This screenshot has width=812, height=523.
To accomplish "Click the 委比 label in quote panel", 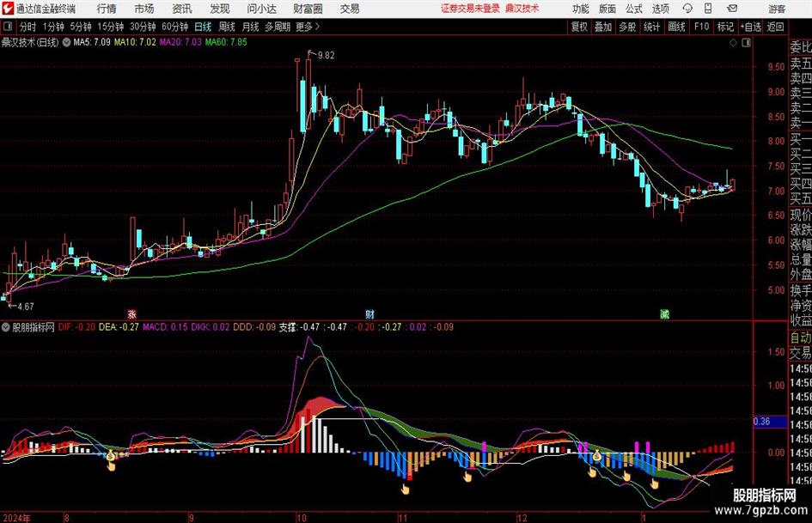I will pos(801,47).
